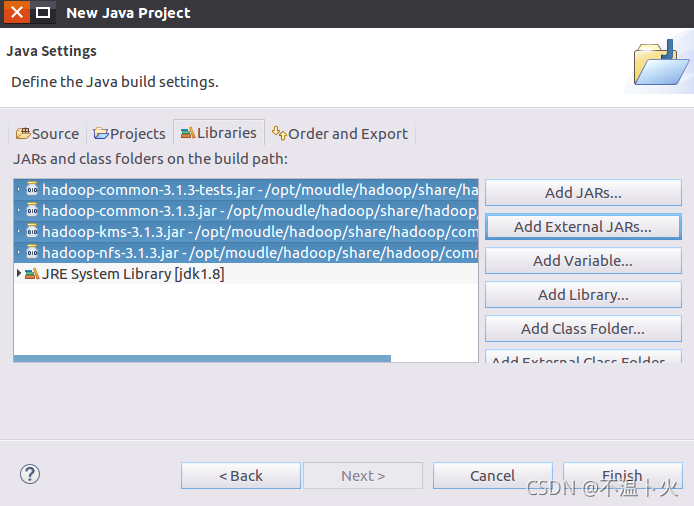Expand the hadoop-kms-3.1.3.jar entry
The width and height of the screenshot is (694, 506).
19,231
